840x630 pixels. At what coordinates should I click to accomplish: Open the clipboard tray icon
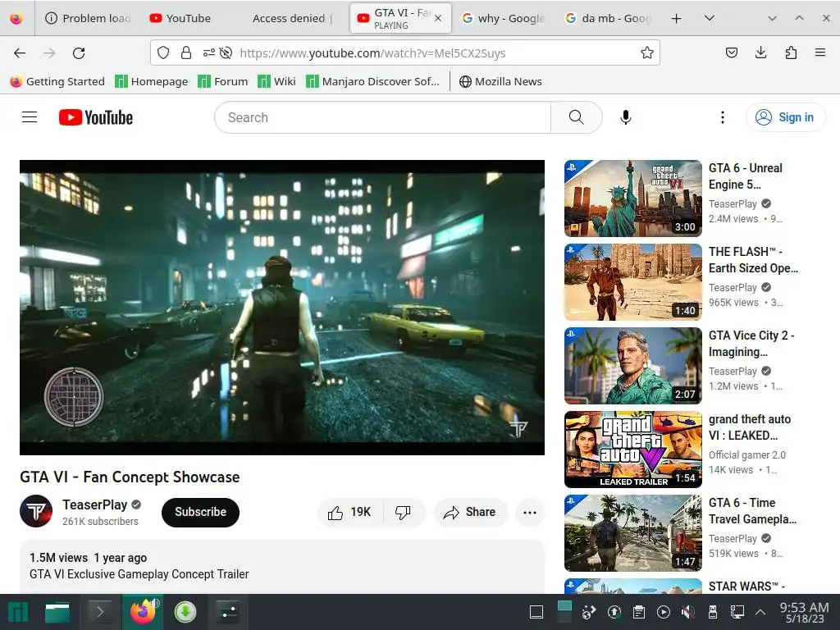point(638,612)
